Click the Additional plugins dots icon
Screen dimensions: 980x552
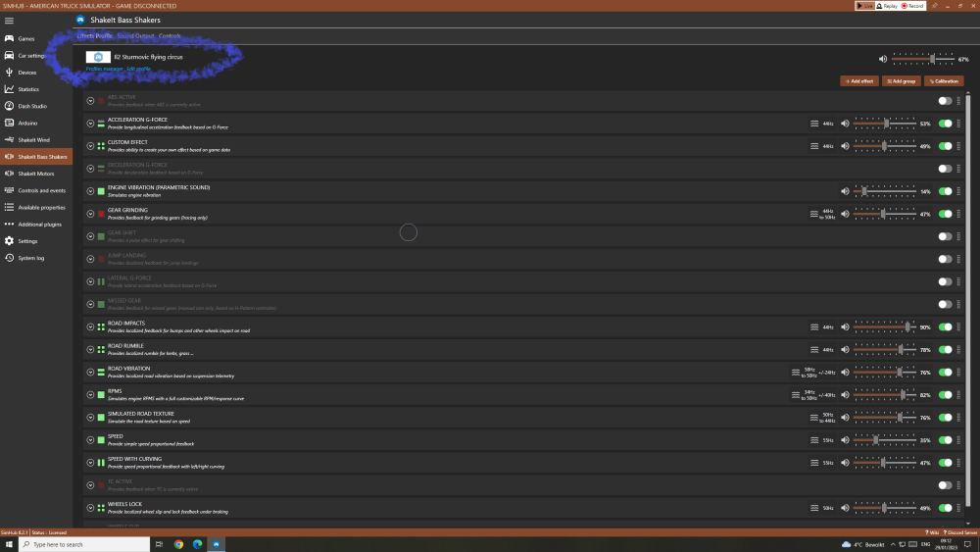[10, 225]
